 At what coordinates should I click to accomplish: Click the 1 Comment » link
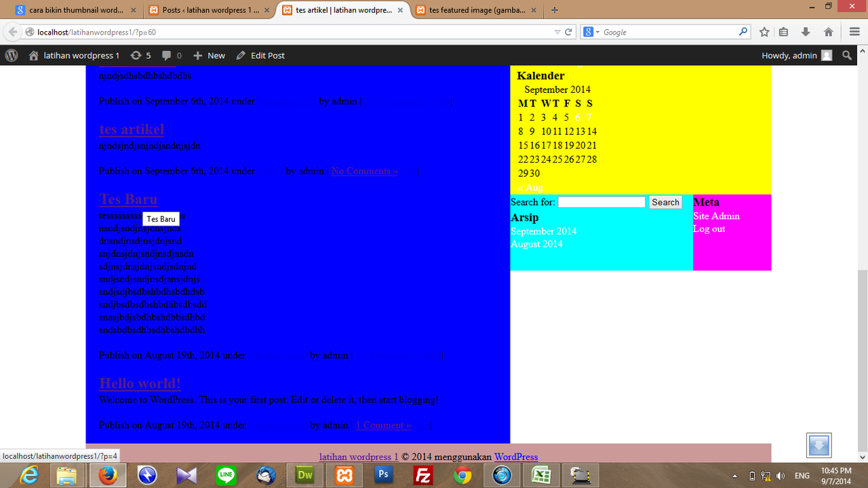tap(383, 425)
